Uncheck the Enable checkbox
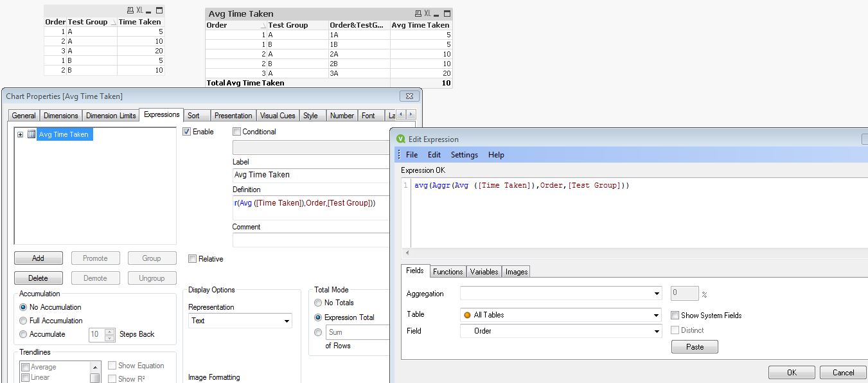This screenshot has width=868, height=383. (187, 132)
